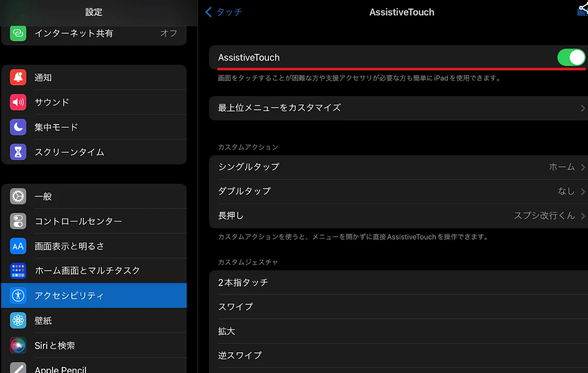Tap the General (一般) gear icon
588x373 pixels.
[18, 196]
